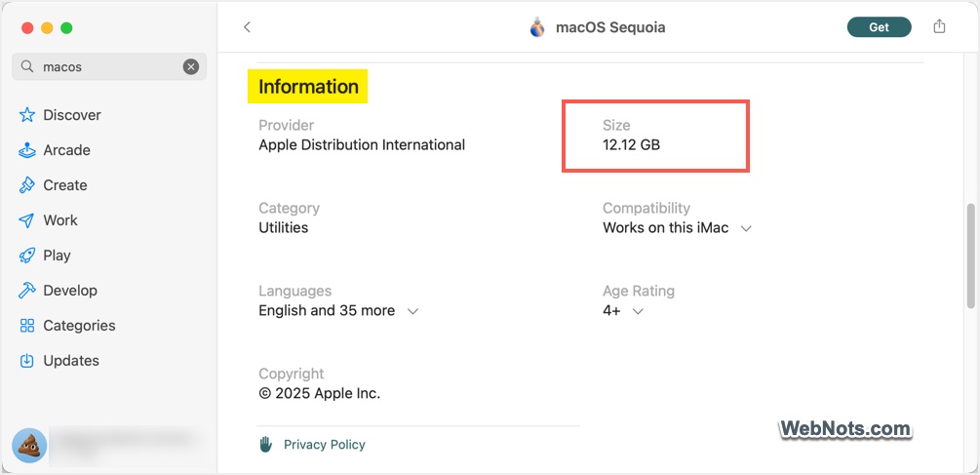Viewport: 980px width, 475px height.
Task: Click the Share icon beside Get
Action: (x=939, y=27)
